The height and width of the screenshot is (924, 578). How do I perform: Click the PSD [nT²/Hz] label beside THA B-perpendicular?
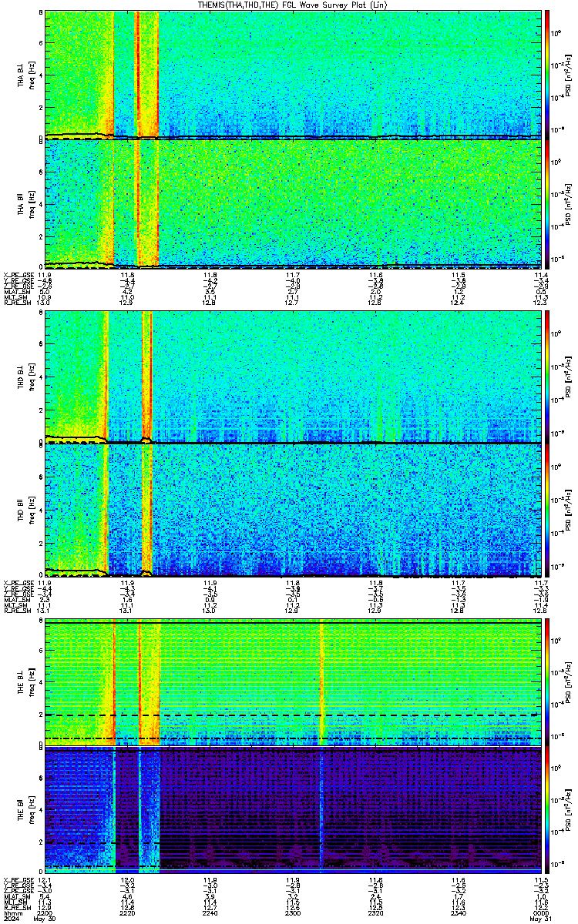pos(568,74)
